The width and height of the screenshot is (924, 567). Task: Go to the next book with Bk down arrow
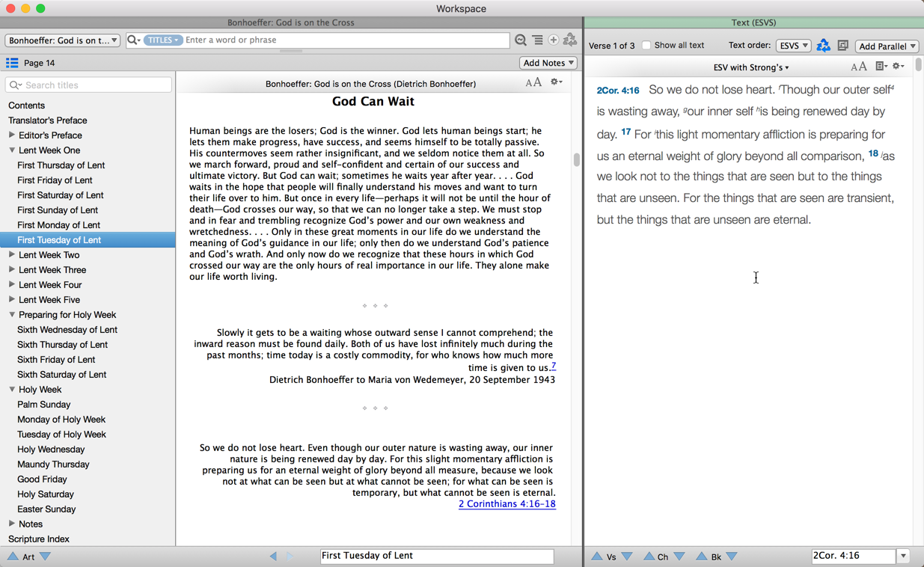732,557
